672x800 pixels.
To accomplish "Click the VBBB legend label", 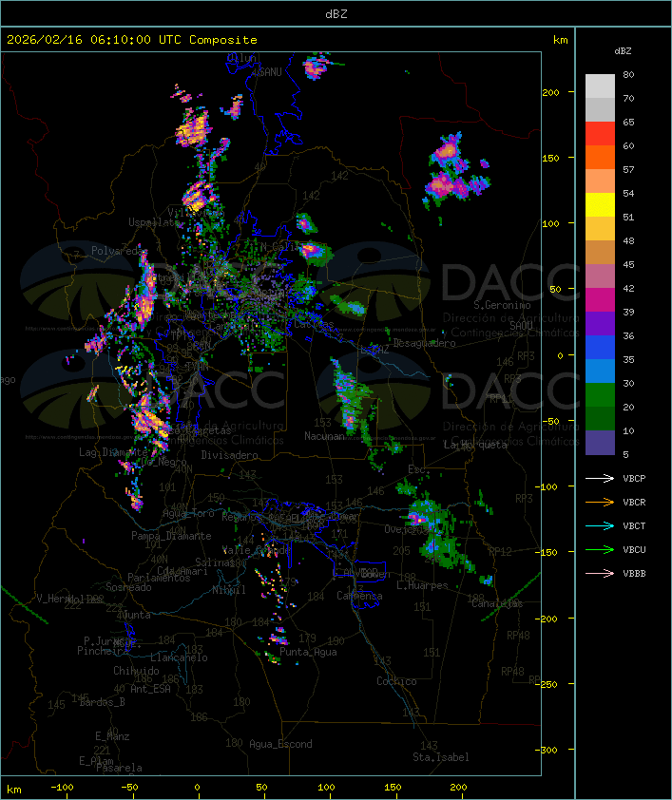I will tap(634, 574).
